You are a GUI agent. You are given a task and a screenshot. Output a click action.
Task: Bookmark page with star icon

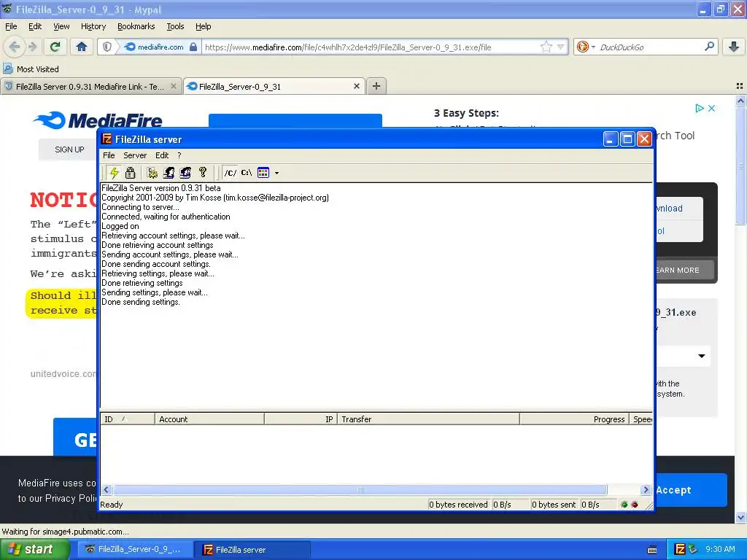tap(546, 47)
